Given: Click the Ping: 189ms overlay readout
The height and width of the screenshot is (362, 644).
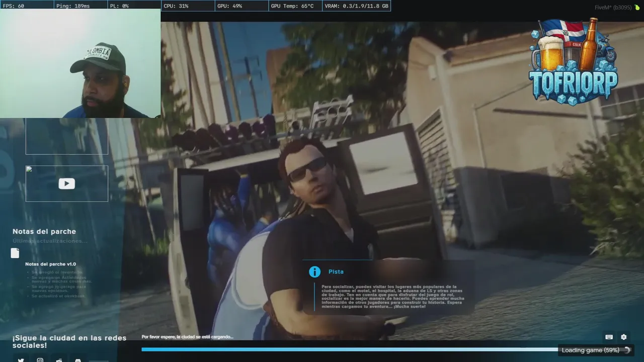Looking at the screenshot, I should (x=80, y=6).
